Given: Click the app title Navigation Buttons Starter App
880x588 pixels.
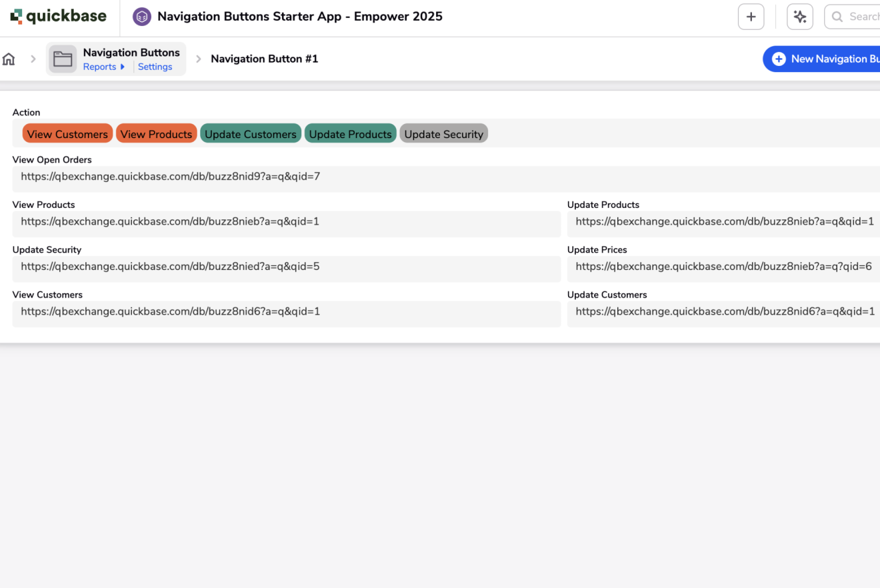Looking at the screenshot, I should (x=299, y=17).
